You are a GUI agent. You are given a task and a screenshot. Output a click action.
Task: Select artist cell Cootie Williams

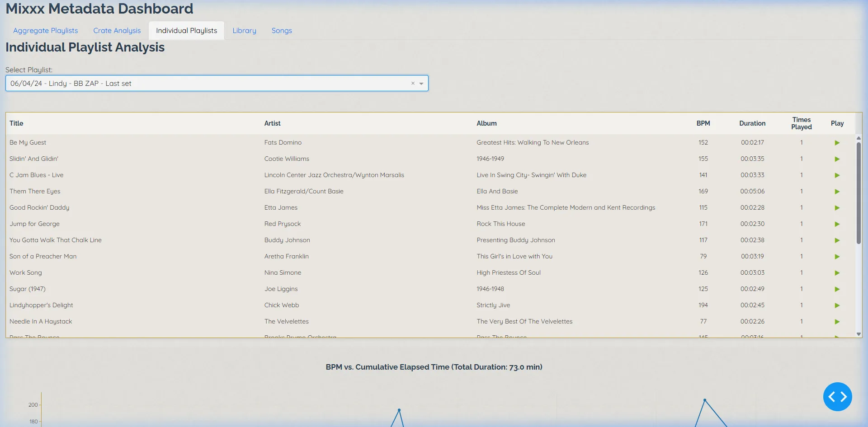287,159
